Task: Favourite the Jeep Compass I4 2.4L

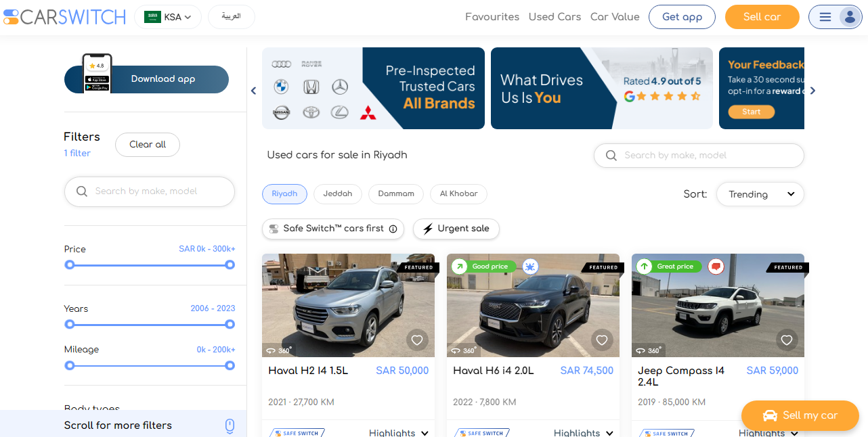Action: tap(787, 340)
